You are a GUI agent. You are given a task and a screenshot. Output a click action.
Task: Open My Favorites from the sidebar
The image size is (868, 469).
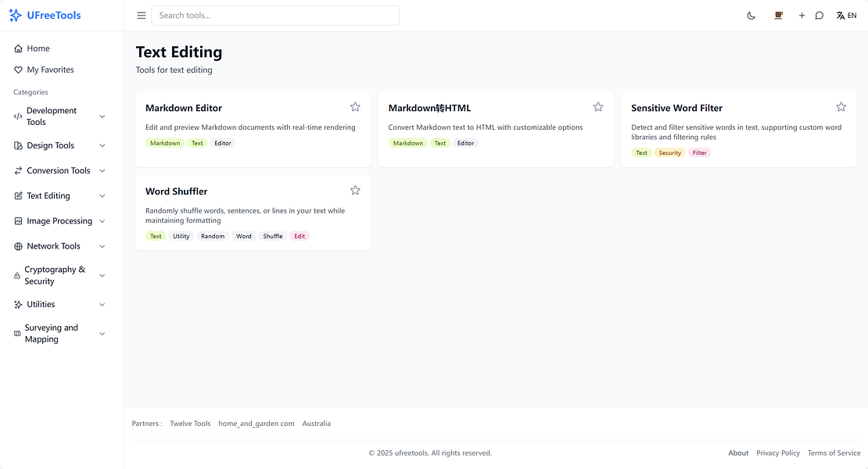(43, 70)
